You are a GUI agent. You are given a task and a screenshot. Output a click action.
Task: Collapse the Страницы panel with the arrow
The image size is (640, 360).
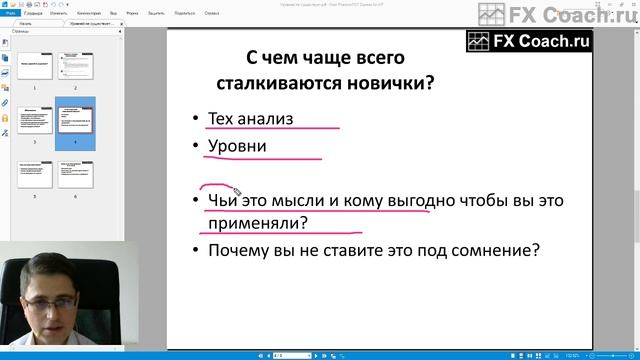(x=120, y=31)
